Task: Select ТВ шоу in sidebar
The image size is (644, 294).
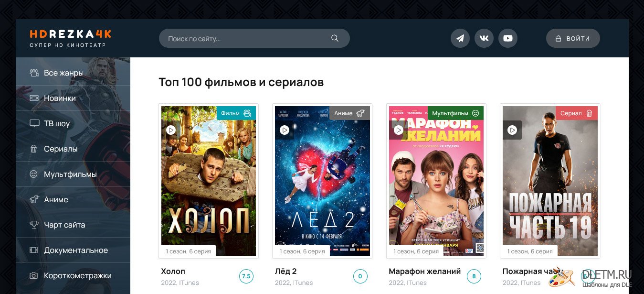Action: tap(73, 123)
